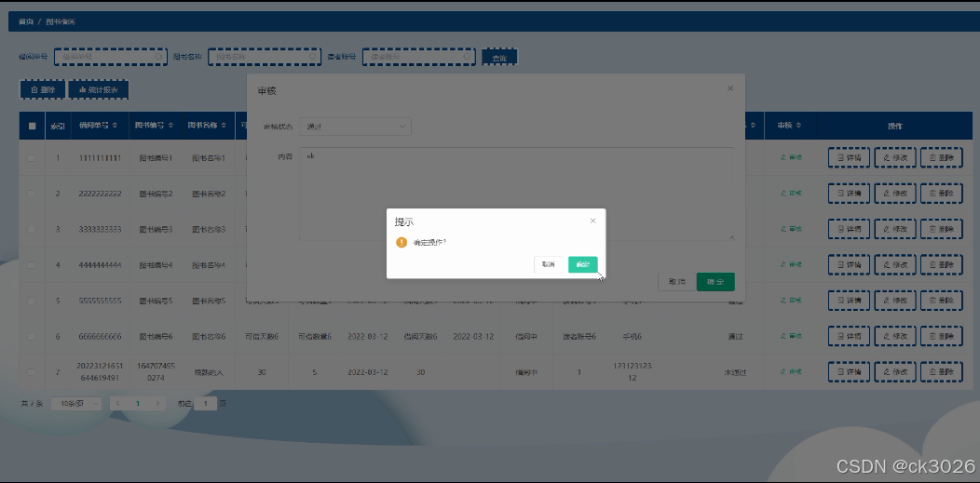
Task: Select page number 1 in pagination
Action: [x=138, y=404]
